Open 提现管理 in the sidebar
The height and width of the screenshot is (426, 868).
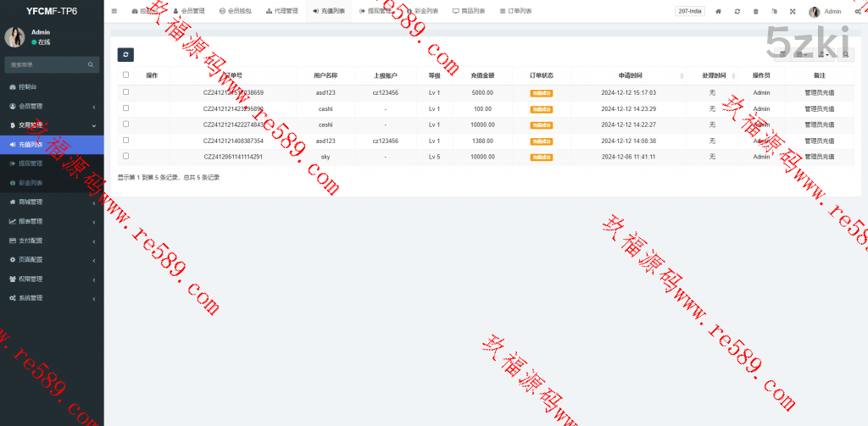coord(31,163)
